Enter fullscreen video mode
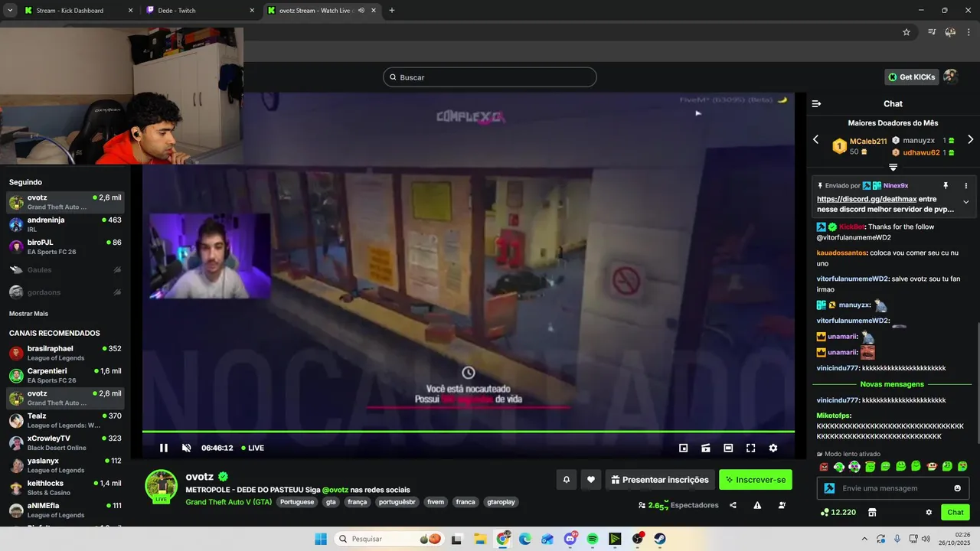980x551 pixels. [x=750, y=448]
